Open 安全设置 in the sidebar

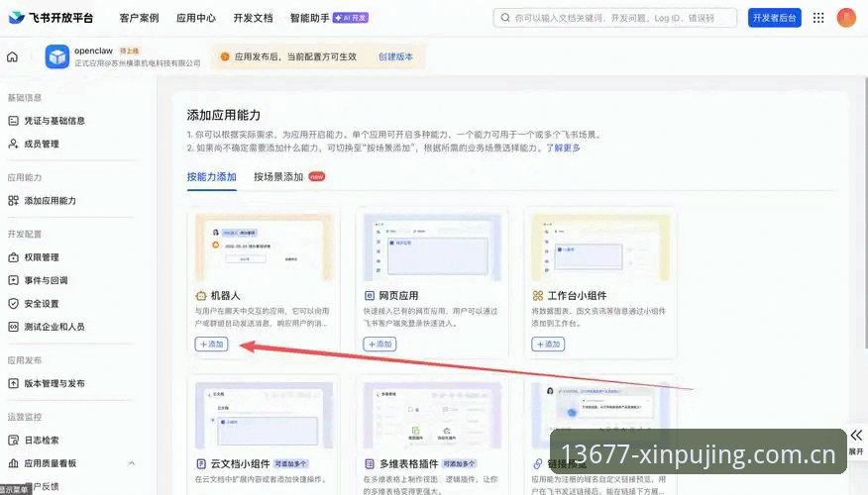(x=42, y=304)
